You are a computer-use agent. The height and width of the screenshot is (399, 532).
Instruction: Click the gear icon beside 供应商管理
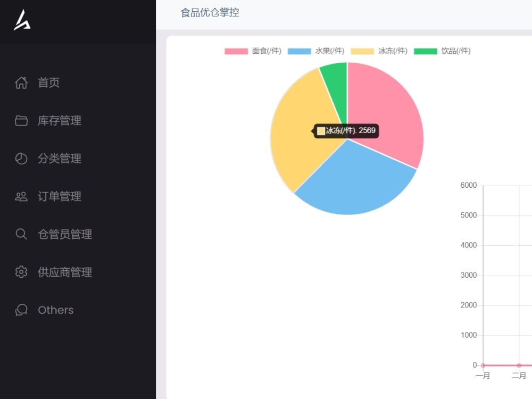tap(21, 272)
